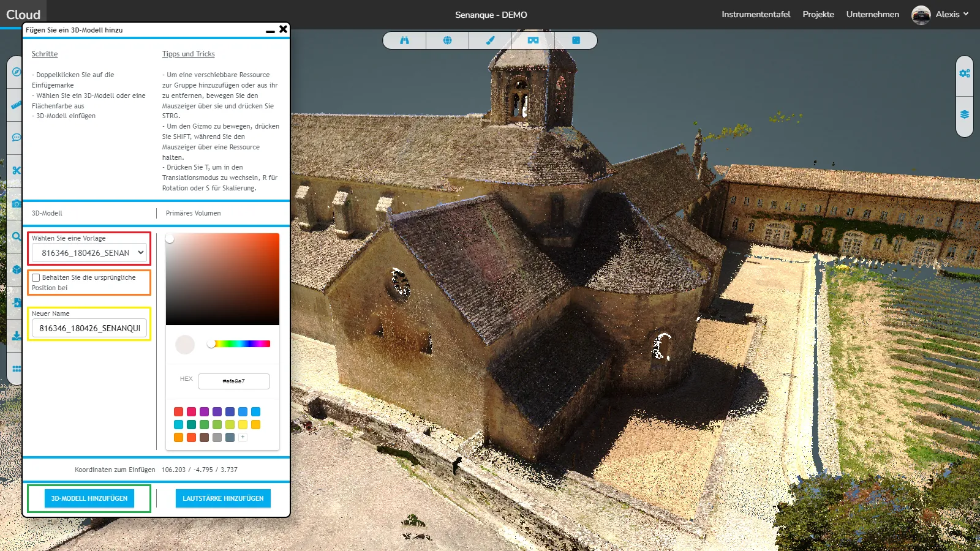Close the Fügen Sie ein 3D-Modell hinzu dialog

click(x=283, y=29)
